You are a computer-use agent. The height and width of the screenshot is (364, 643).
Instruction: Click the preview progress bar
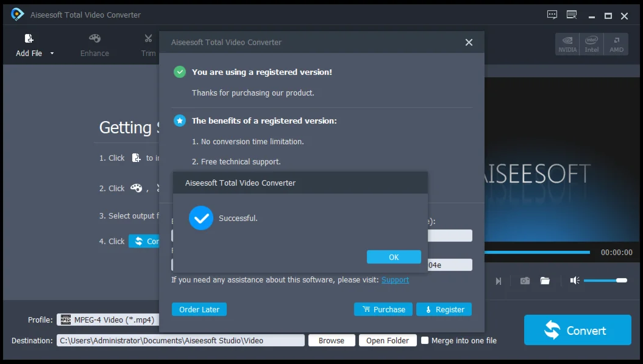[x=537, y=252]
